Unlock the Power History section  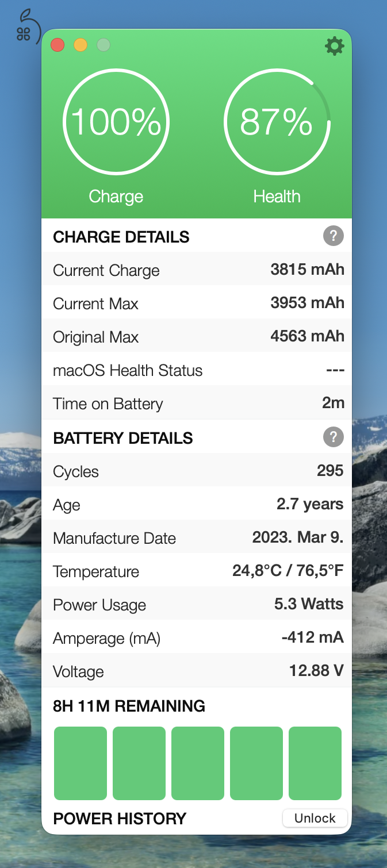tap(315, 818)
